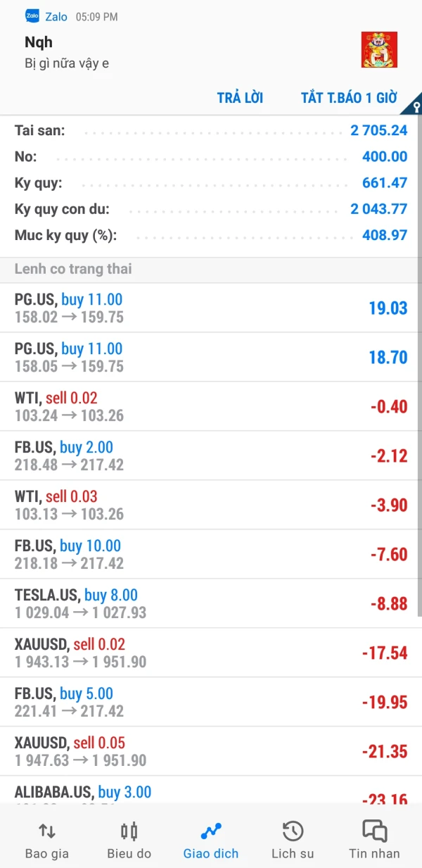Screen dimensions: 422x868
Task: Open the Lich su history clock icon
Action: 293,831
